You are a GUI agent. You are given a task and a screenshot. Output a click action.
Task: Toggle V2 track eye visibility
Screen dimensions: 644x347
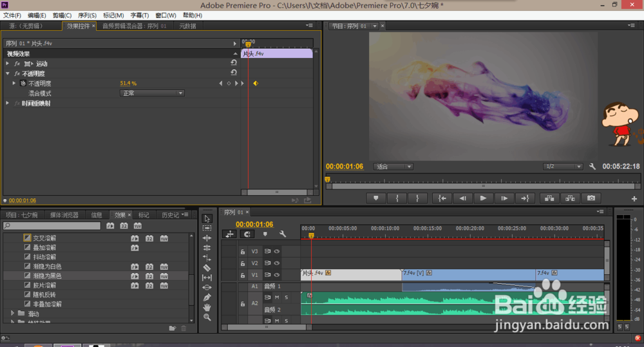point(277,263)
